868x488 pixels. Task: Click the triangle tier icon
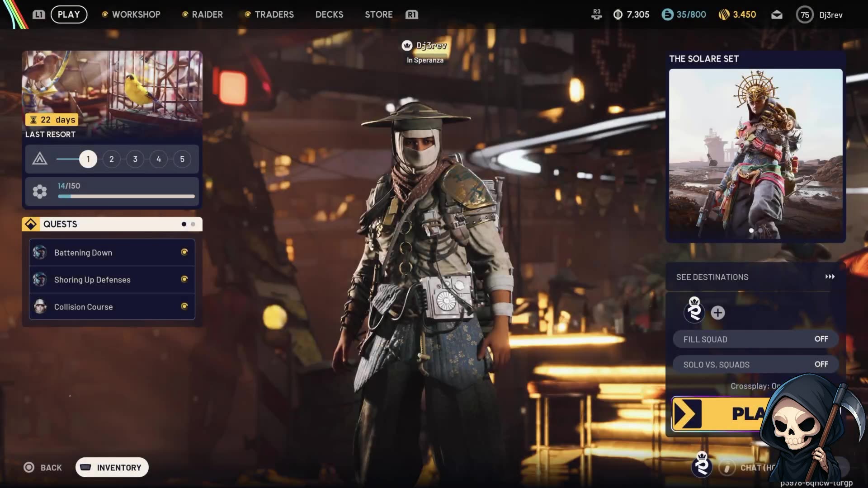(x=40, y=159)
